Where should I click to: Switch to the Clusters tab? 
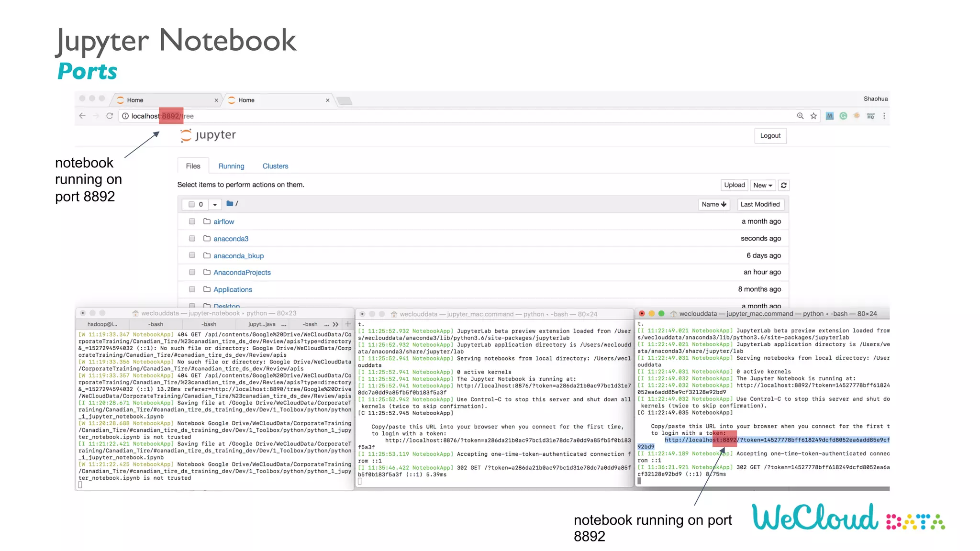pos(275,166)
